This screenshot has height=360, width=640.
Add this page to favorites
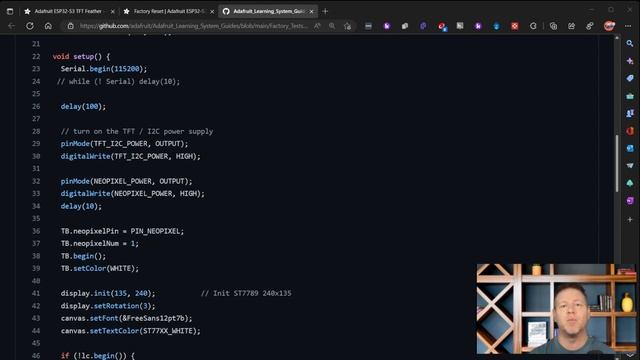pyautogui.click(x=347, y=26)
